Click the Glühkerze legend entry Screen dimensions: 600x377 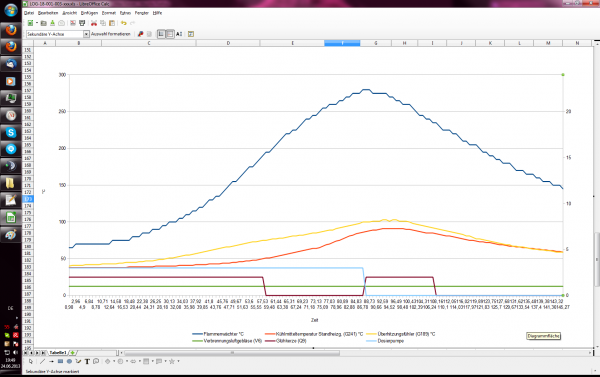pos(285,341)
